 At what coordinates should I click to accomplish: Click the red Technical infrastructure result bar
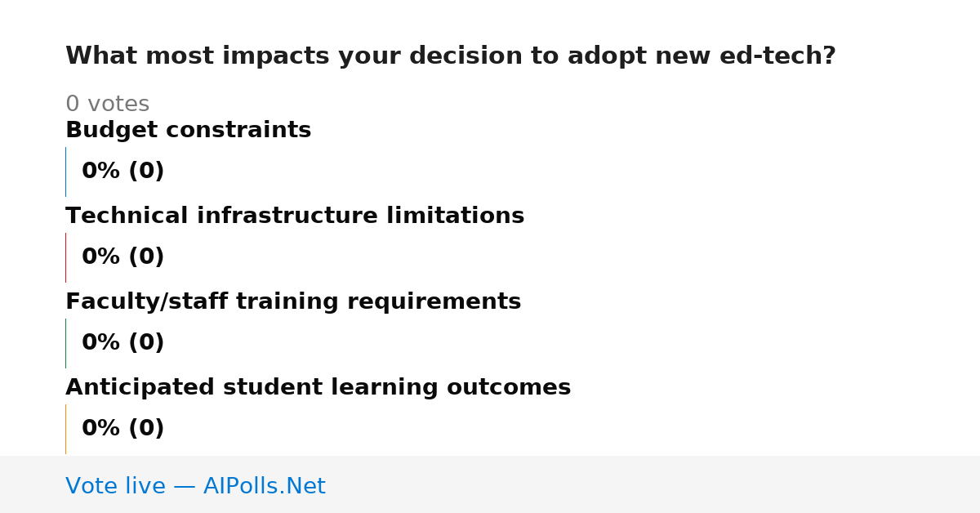[x=65, y=257]
